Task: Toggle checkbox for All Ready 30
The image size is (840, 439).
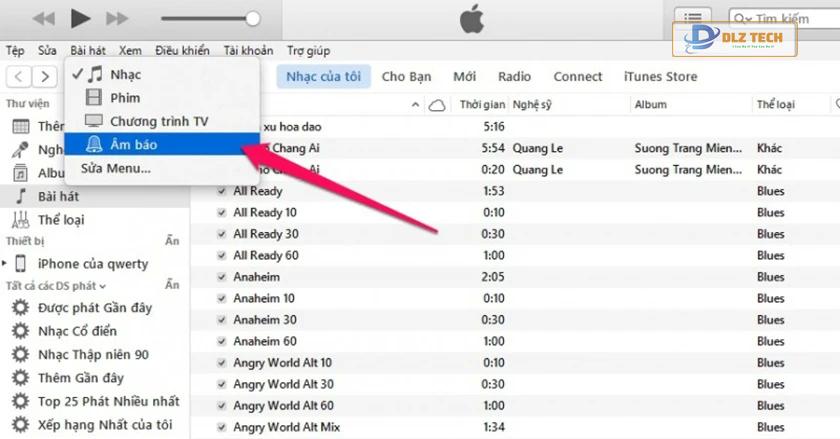Action: click(221, 234)
